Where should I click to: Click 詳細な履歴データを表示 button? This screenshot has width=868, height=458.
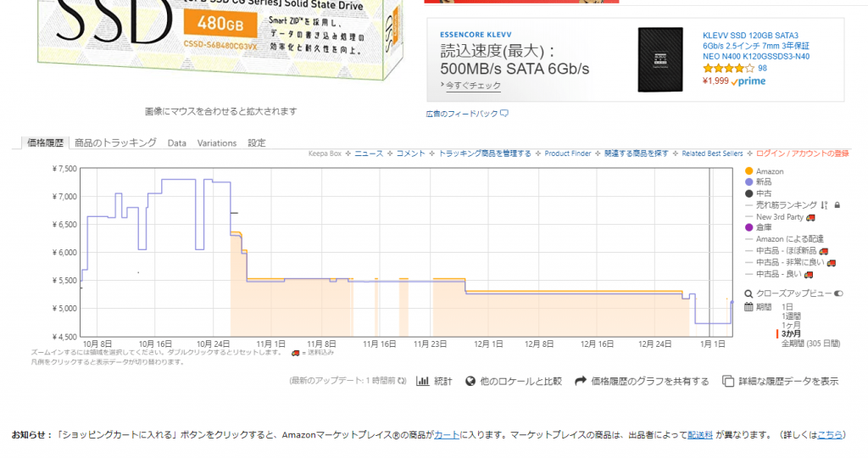[789, 381]
